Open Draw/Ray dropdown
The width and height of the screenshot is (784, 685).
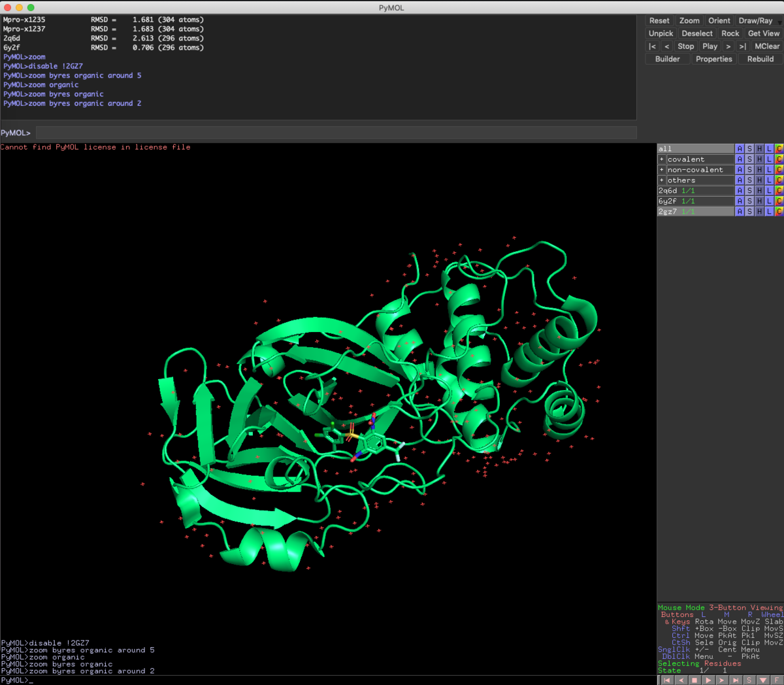pos(759,21)
